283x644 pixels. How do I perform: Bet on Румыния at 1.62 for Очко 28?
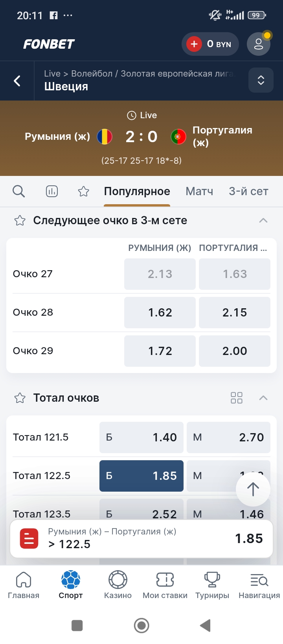click(160, 313)
